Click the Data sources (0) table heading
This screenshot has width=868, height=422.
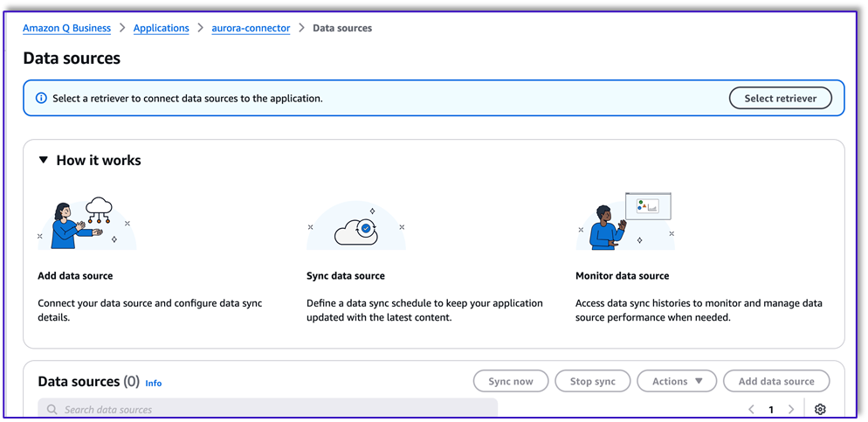(88, 382)
